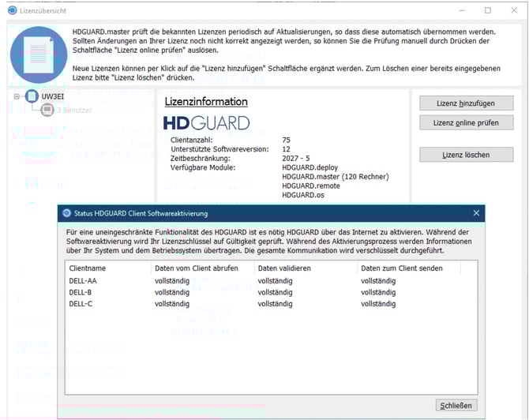Click Lizenz löschen button

click(467, 155)
